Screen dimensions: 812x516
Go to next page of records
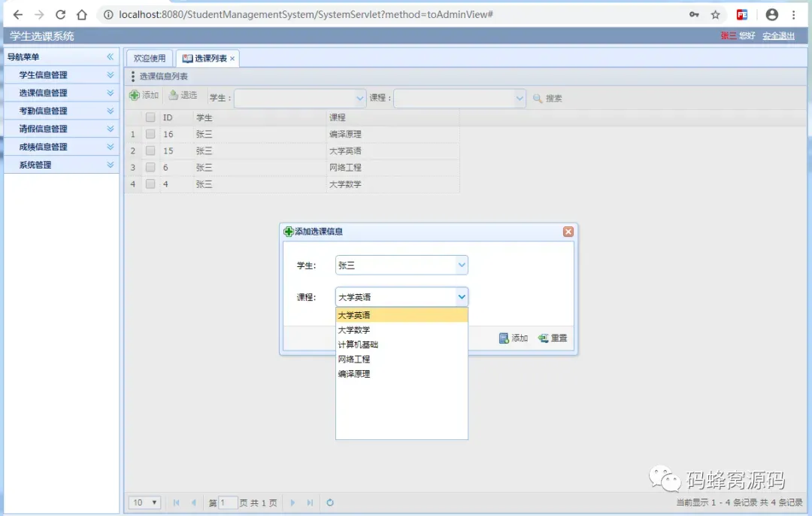(x=292, y=502)
